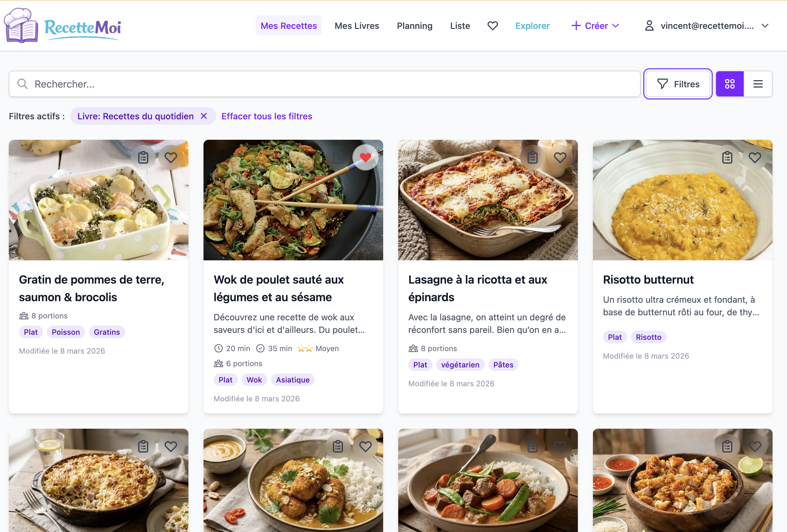Open the Planning tab
Image resolution: width=787 pixels, height=532 pixels.
click(415, 25)
